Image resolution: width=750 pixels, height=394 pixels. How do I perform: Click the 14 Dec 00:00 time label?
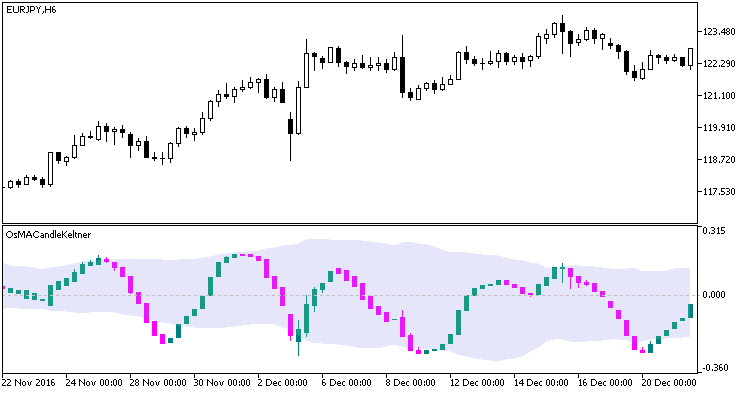pyautogui.click(x=541, y=383)
